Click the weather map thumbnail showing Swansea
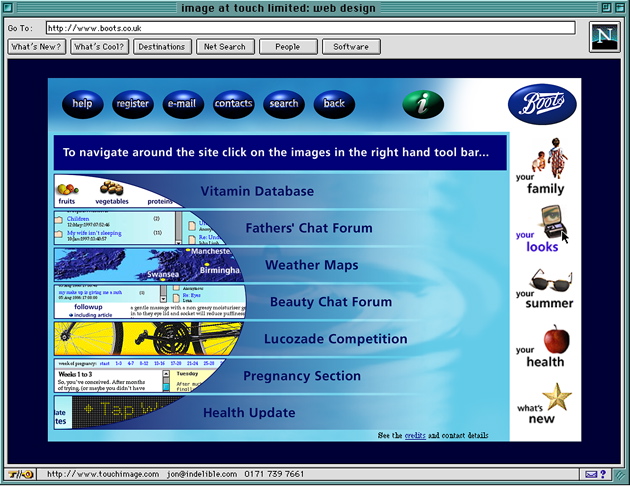The height and width of the screenshot is (486, 630). tap(149, 265)
